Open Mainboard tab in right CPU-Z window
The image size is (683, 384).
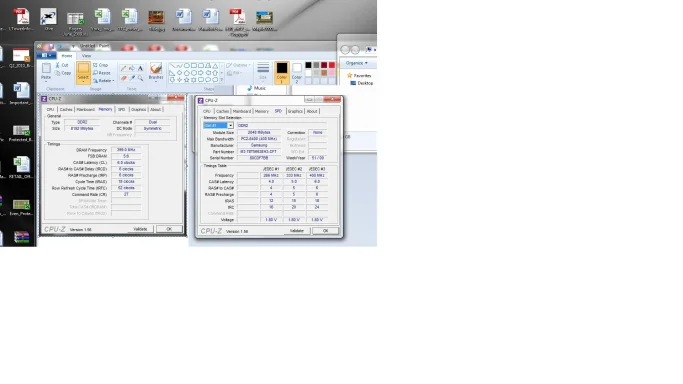(242, 111)
